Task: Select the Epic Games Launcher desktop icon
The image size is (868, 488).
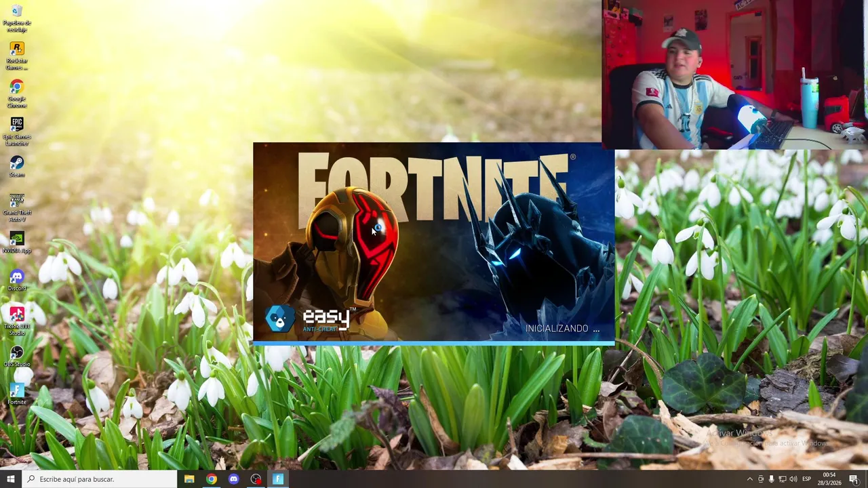Action: 17,132
